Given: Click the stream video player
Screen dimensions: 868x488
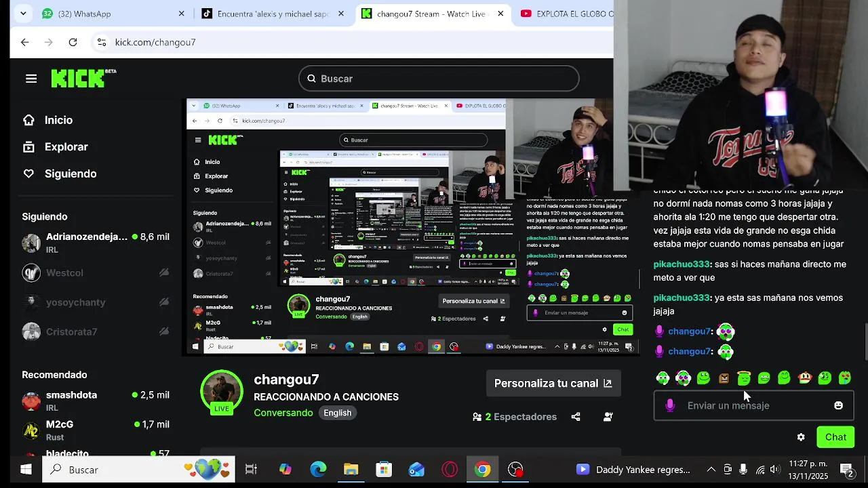Looking at the screenshot, I should click(x=412, y=227).
